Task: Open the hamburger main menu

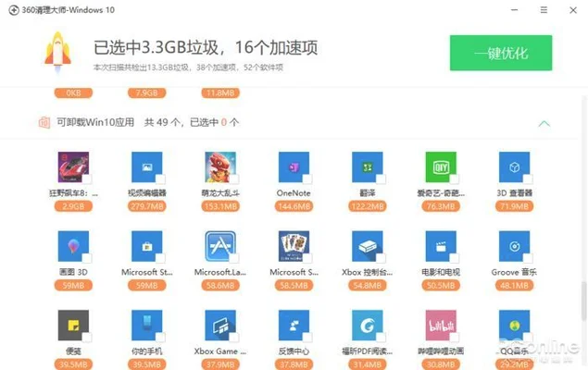Action: (x=544, y=10)
